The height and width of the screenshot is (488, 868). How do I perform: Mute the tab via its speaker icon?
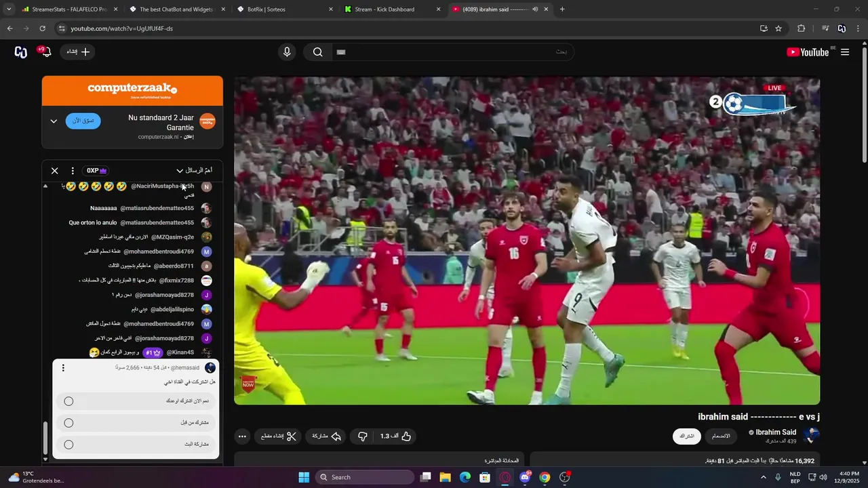[x=535, y=9]
